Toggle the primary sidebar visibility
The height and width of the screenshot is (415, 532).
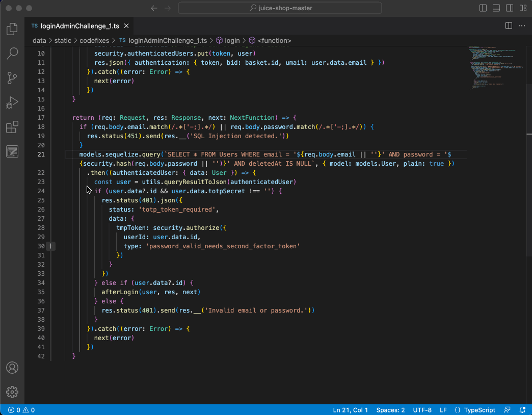482,8
